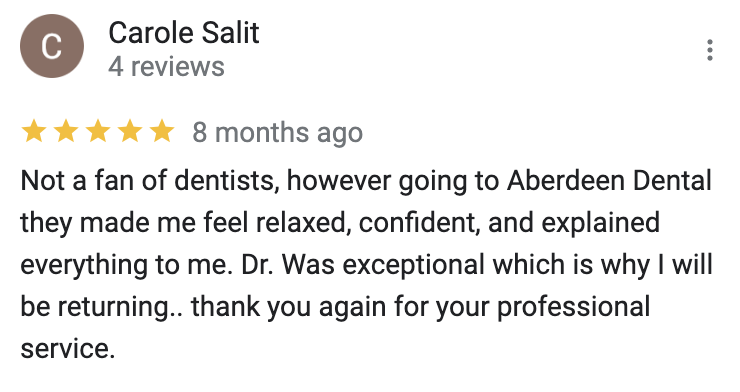Click the "Aberdeen Dental" name in the review
The image size is (740, 392).
click(x=609, y=181)
